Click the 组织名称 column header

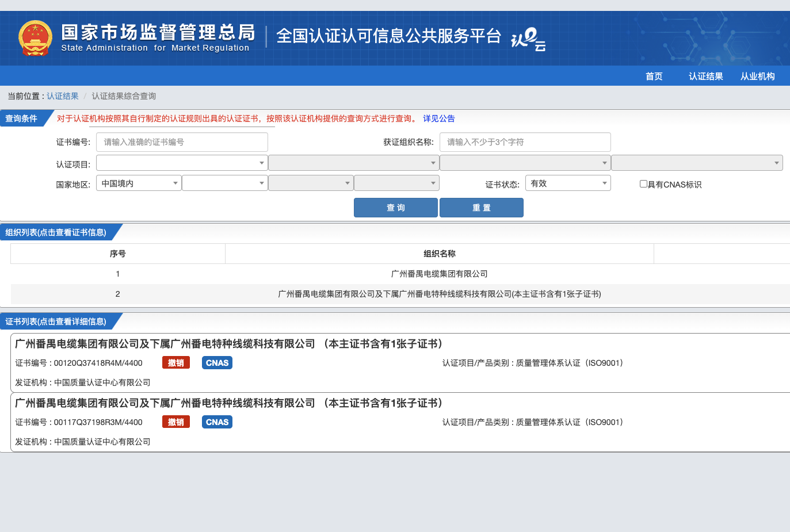pyautogui.click(x=440, y=254)
